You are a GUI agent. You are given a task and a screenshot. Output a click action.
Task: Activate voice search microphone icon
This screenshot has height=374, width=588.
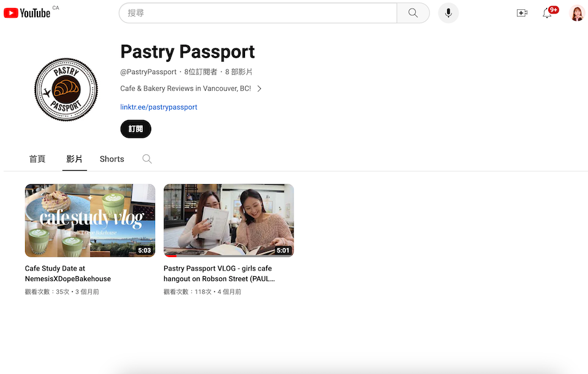[448, 13]
